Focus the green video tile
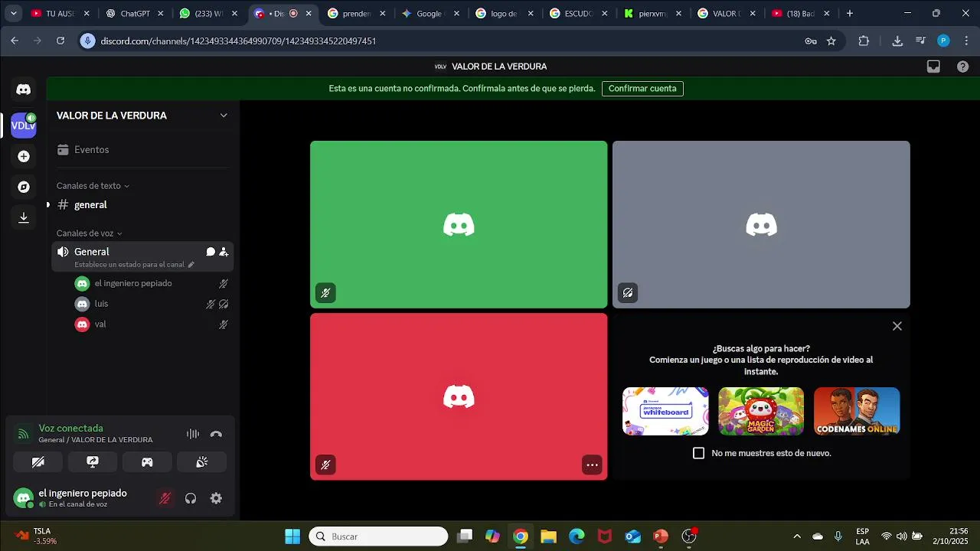The width and height of the screenshot is (980, 551). (459, 224)
